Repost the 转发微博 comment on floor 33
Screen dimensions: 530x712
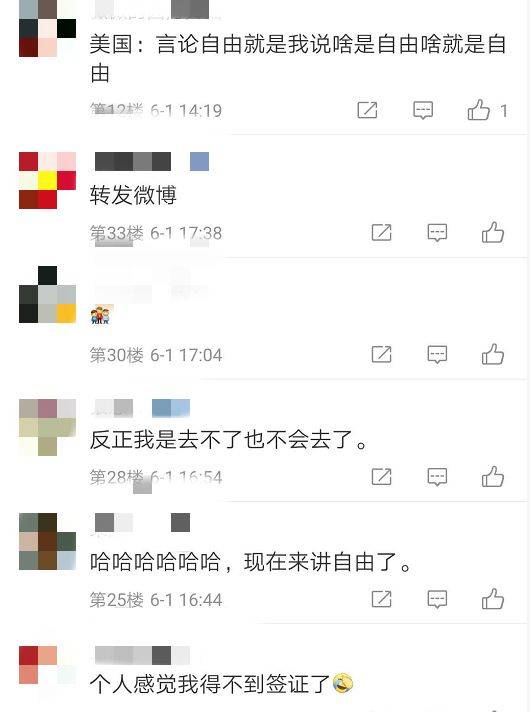click(x=381, y=232)
